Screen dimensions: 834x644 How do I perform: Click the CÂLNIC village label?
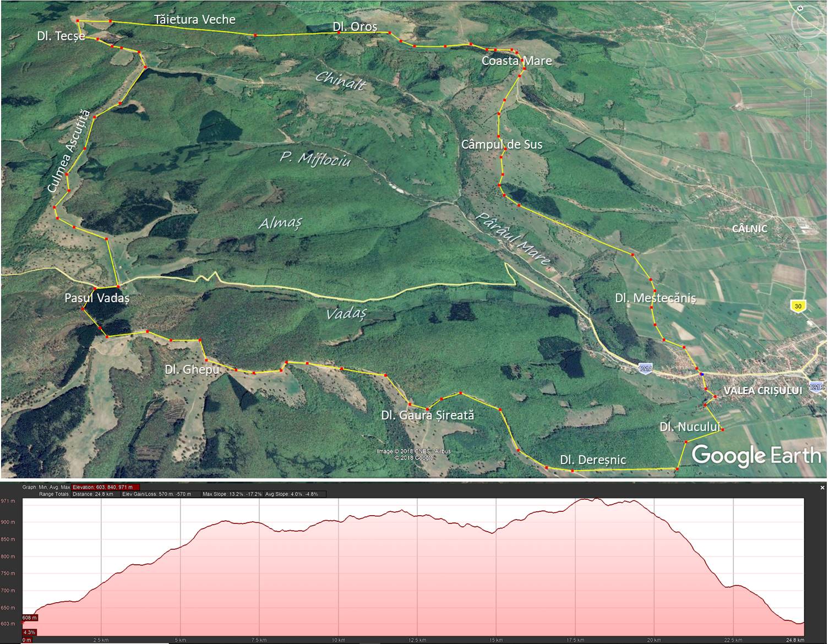[x=749, y=228]
